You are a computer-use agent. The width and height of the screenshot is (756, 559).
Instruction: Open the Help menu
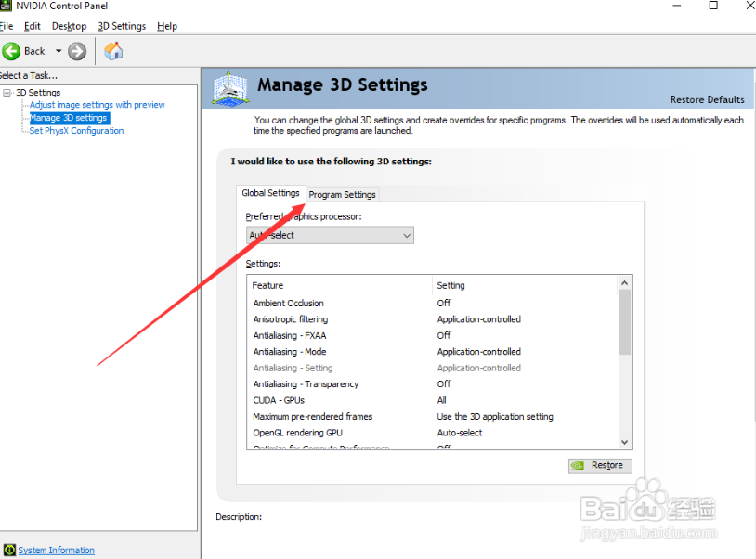click(167, 26)
